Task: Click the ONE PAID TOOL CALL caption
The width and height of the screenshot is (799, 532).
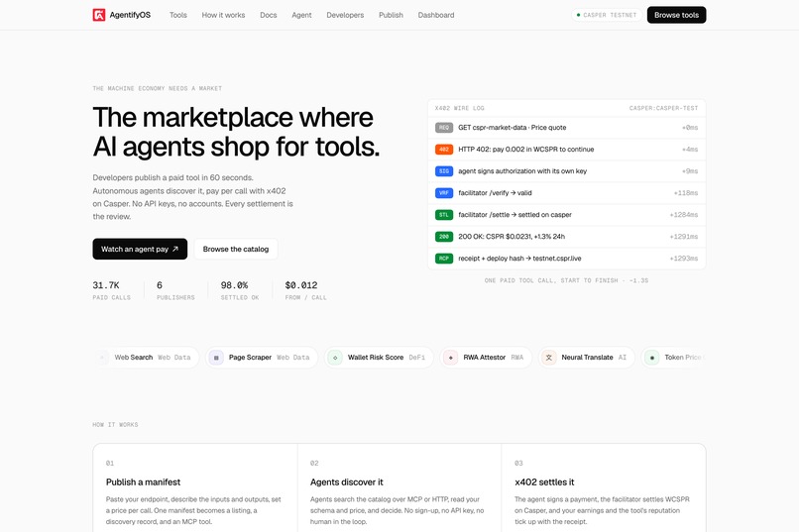Action: point(566,280)
